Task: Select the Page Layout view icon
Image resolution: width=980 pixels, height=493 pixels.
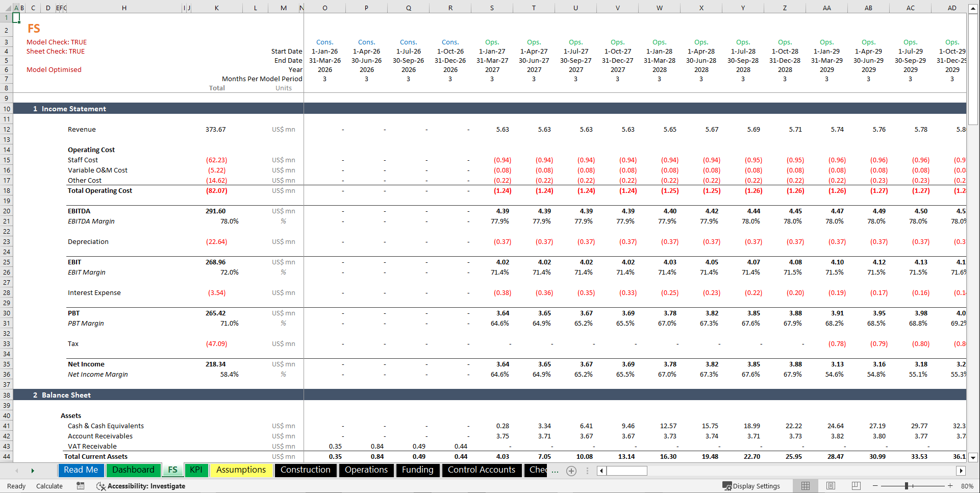Action: 831,485
